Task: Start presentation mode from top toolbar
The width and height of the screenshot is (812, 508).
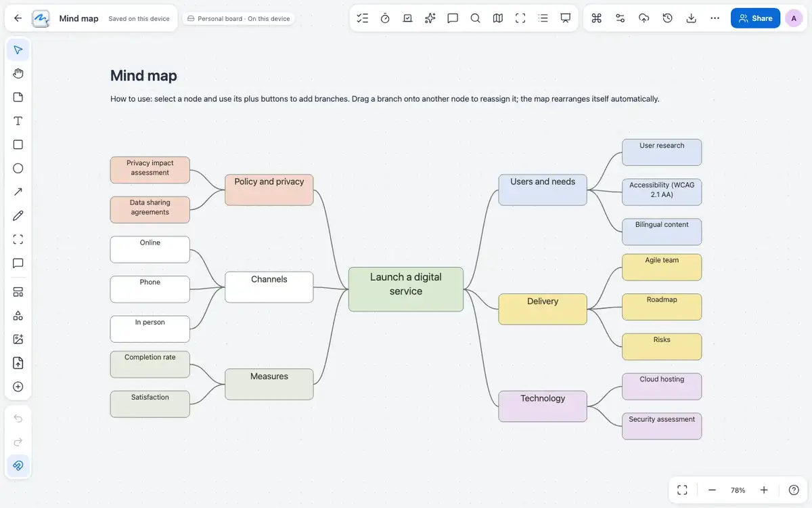Action: point(566,18)
